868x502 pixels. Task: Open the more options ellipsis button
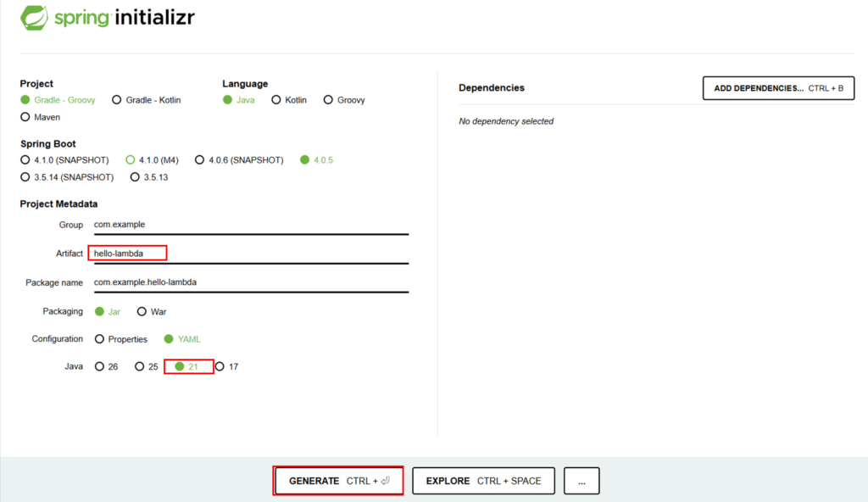581,481
